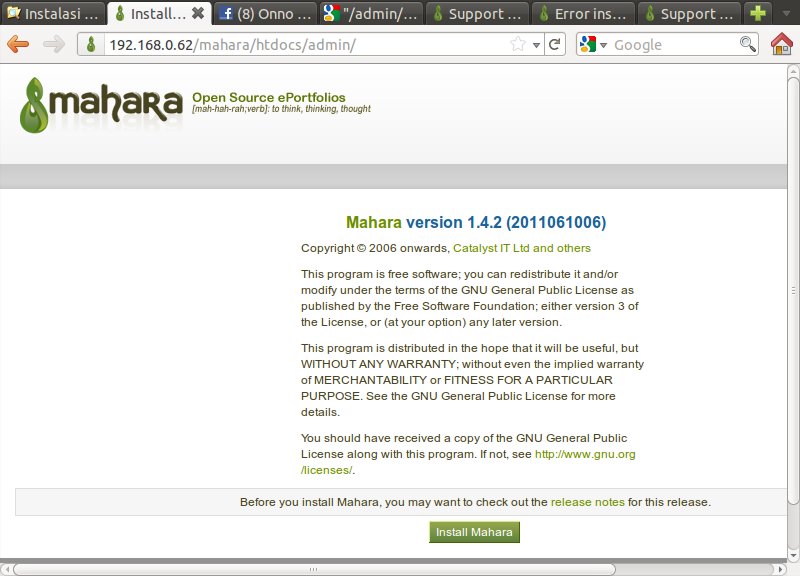
Task: Click the vertical scrollbar down arrow
Action: 793,556
